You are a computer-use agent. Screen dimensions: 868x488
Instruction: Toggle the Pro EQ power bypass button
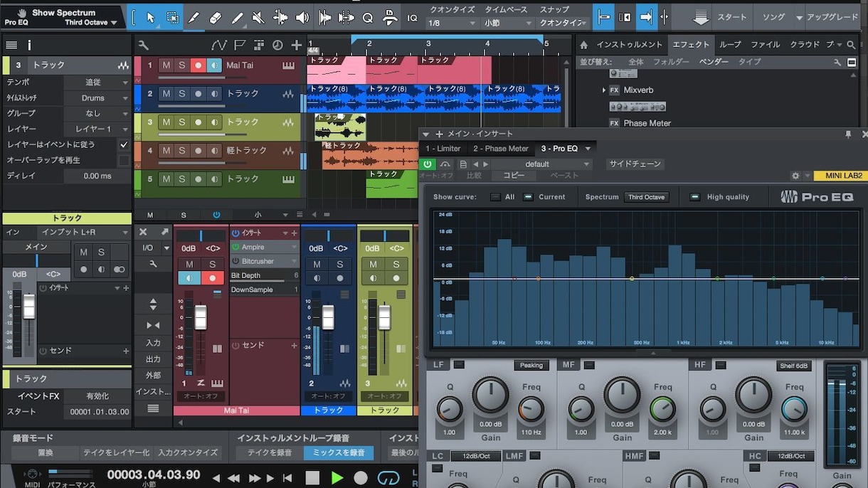pos(428,164)
